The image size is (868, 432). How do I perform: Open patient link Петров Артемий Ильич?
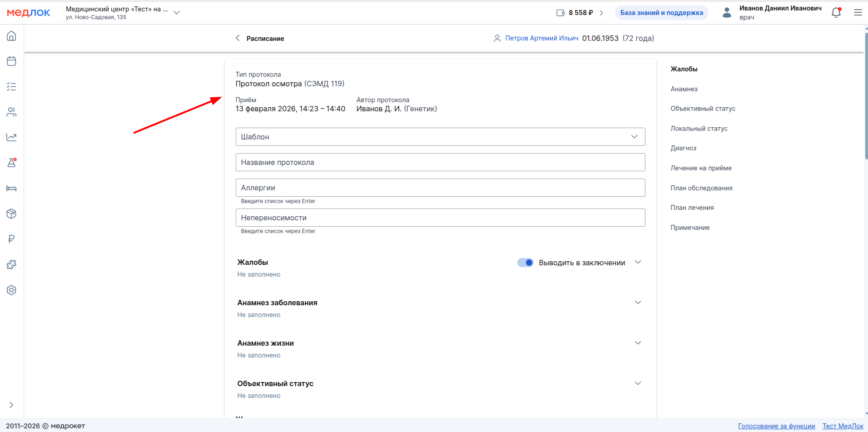click(x=541, y=38)
